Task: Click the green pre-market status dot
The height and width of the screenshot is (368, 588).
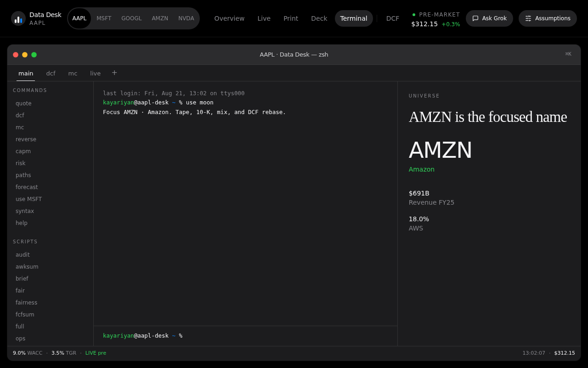Action: [x=414, y=15]
